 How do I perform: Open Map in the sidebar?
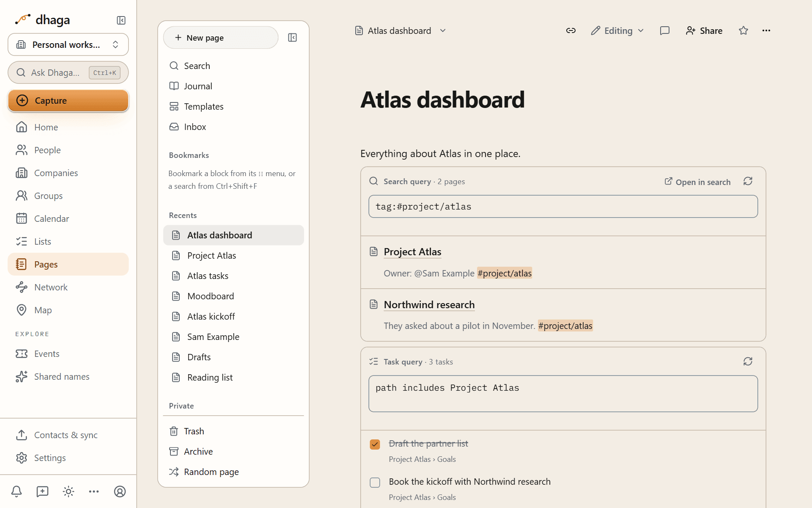coord(68,310)
